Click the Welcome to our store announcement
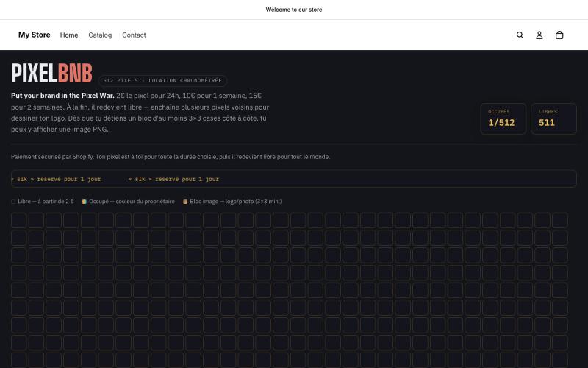 293,10
